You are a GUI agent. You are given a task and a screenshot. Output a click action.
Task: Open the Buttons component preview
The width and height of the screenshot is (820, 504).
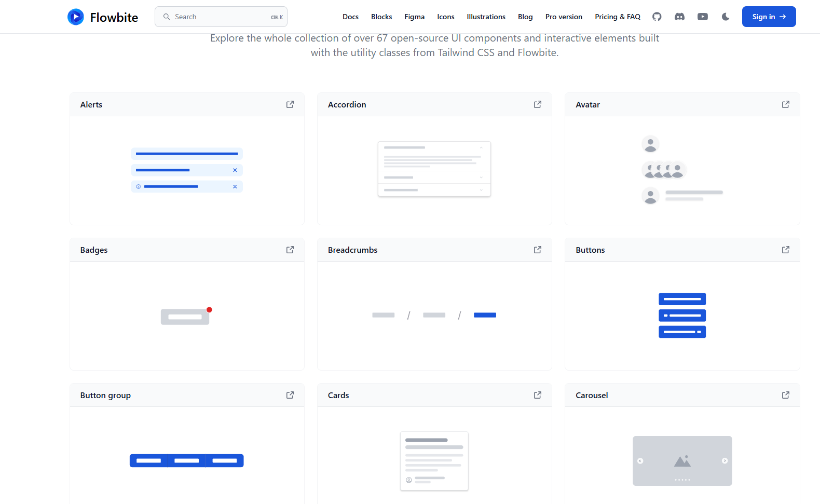(682, 315)
